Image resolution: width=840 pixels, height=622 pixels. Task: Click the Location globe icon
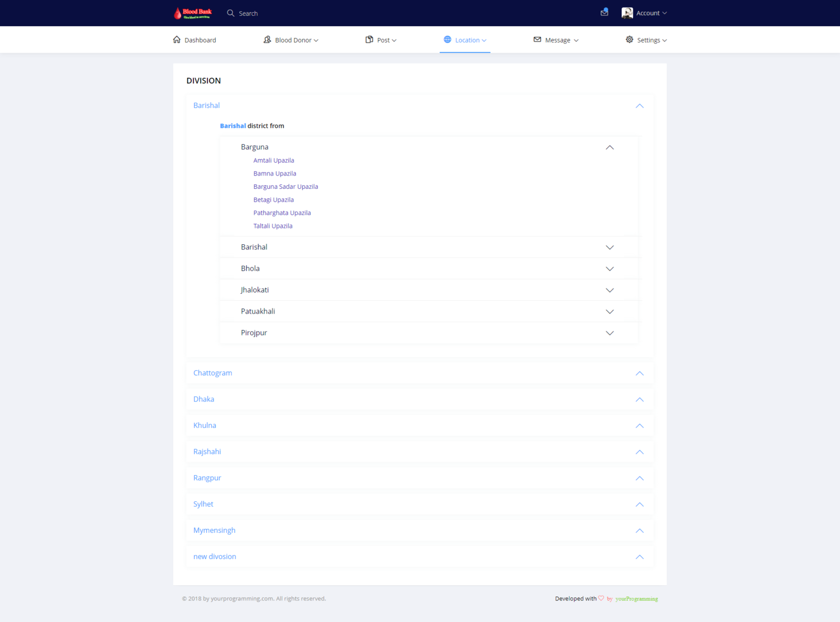(447, 40)
